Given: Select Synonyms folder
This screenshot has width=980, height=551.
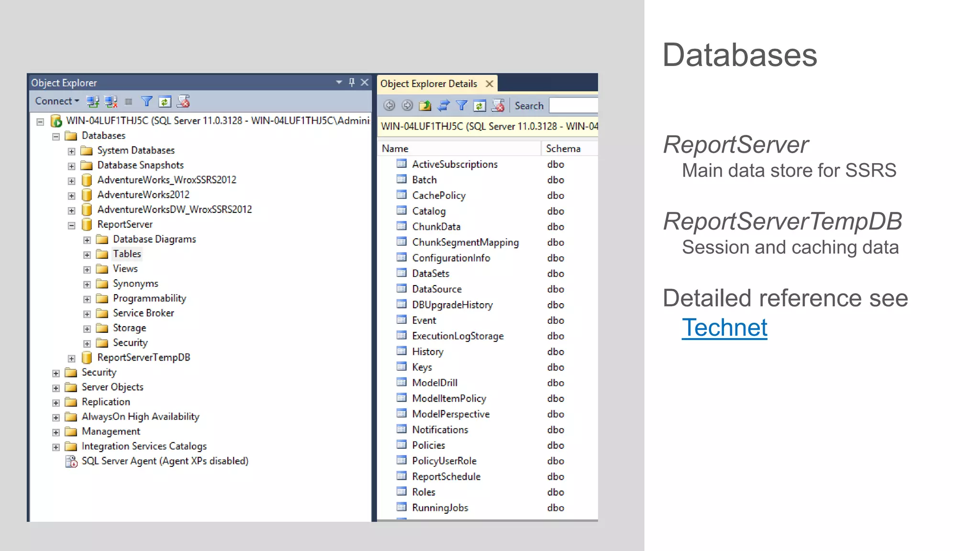Looking at the screenshot, I should coord(135,284).
